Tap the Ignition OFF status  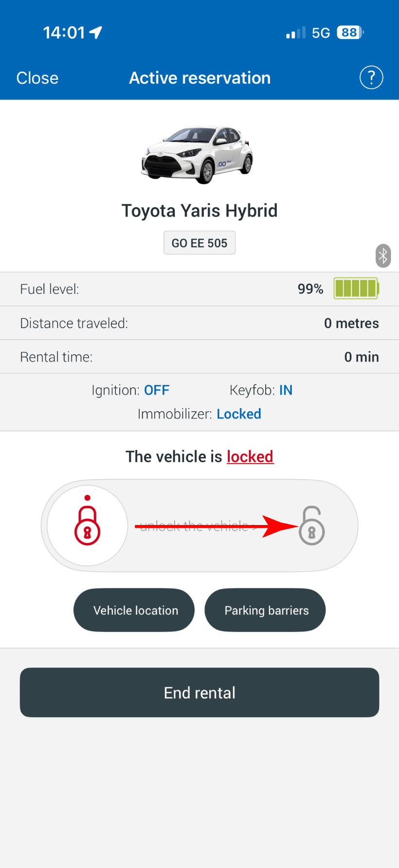(x=156, y=390)
